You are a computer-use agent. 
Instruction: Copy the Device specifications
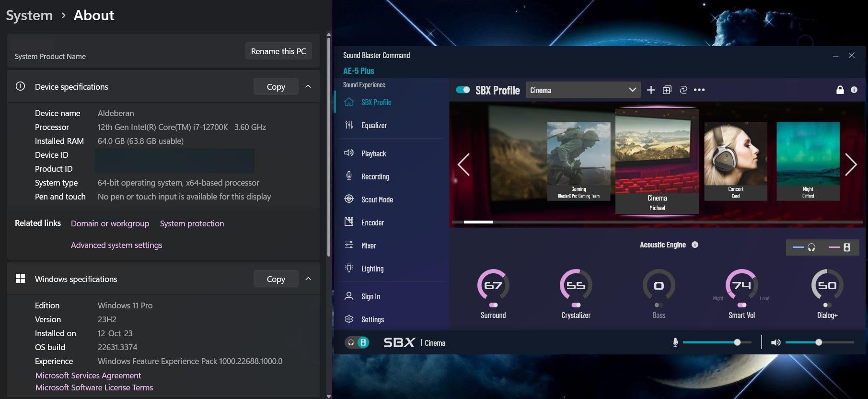tap(276, 87)
